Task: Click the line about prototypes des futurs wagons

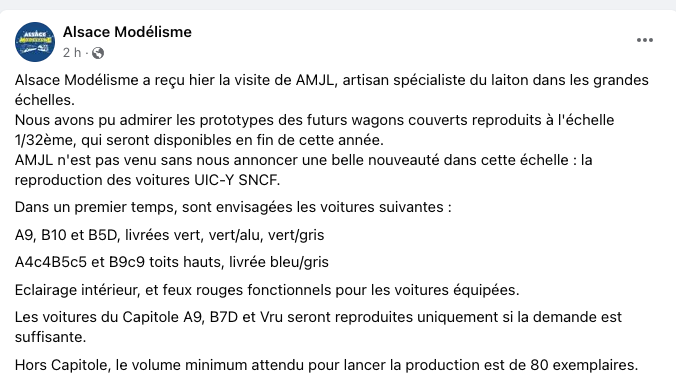Action: tap(314, 120)
